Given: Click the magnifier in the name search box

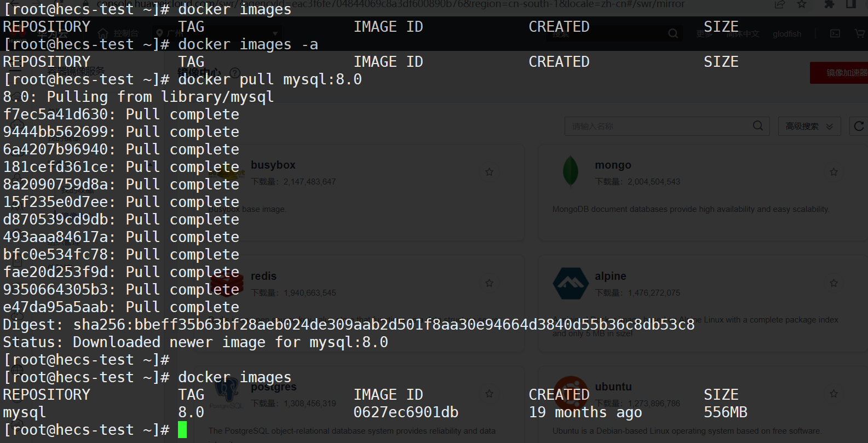Looking at the screenshot, I should coord(758,126).
